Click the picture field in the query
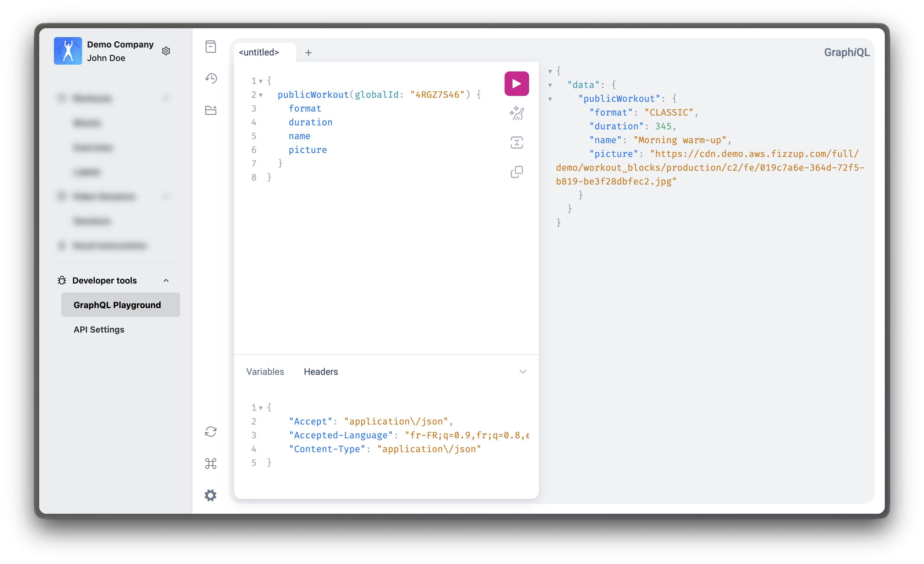This screenshot has width=924, height=564. 308,150
